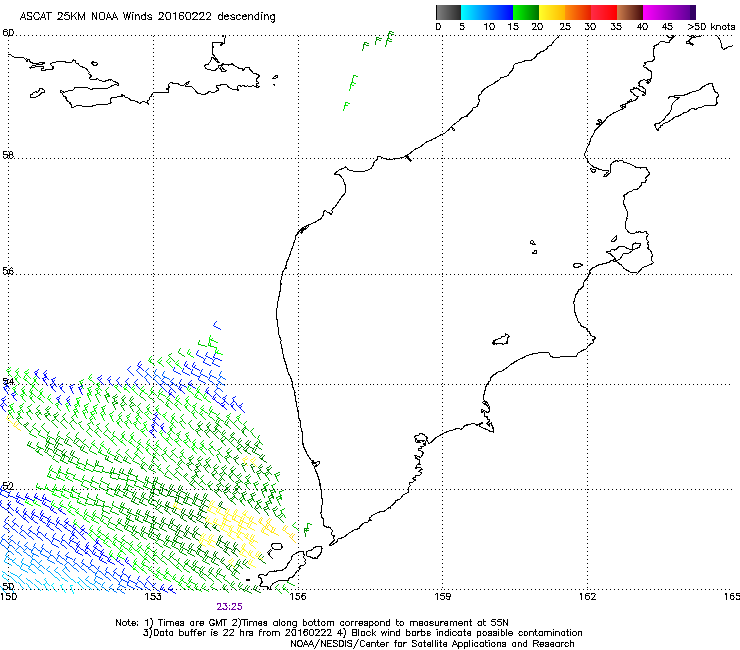Viewport: 740px width, 650px height.
Task: Click the red 30-35 knots legend band
Action: (604, 12)
